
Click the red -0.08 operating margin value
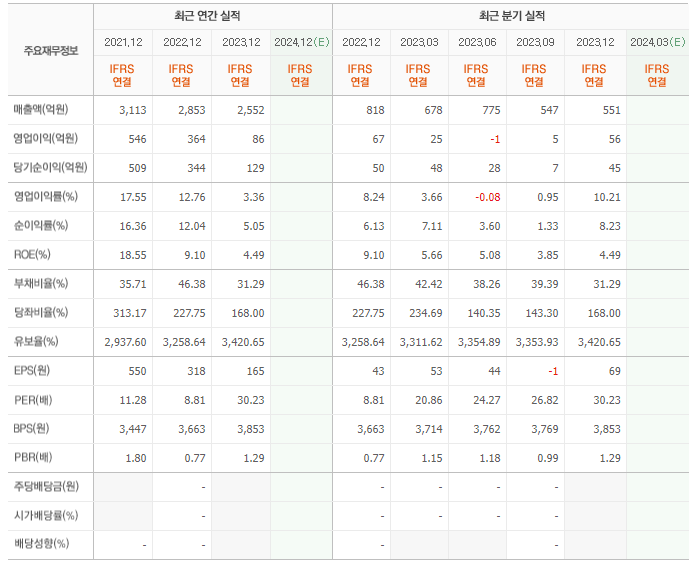pos(488,197)
